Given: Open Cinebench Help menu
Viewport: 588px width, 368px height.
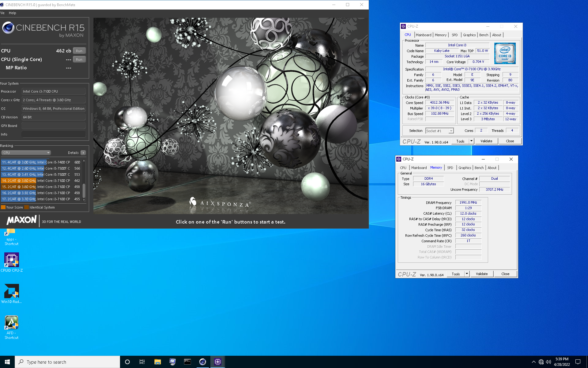Looking at the screenshot, I should tap(13, 13).
